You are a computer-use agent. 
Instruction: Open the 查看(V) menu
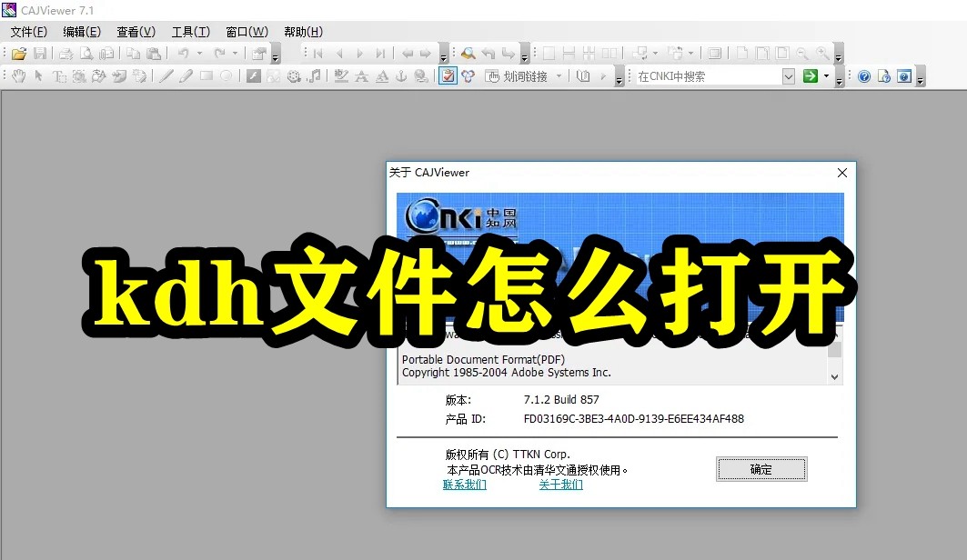[x=136, y=32]
